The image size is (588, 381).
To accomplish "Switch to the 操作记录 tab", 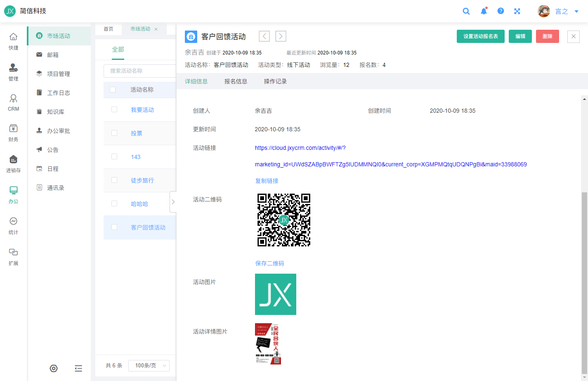I will tap(276, 81).
